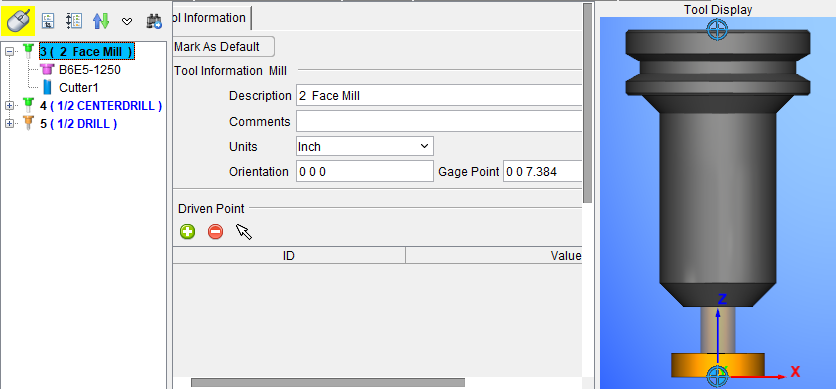836x389 pixels.
Task: Click driven point marker at cutter bottom
Action: tap(717, 376)
